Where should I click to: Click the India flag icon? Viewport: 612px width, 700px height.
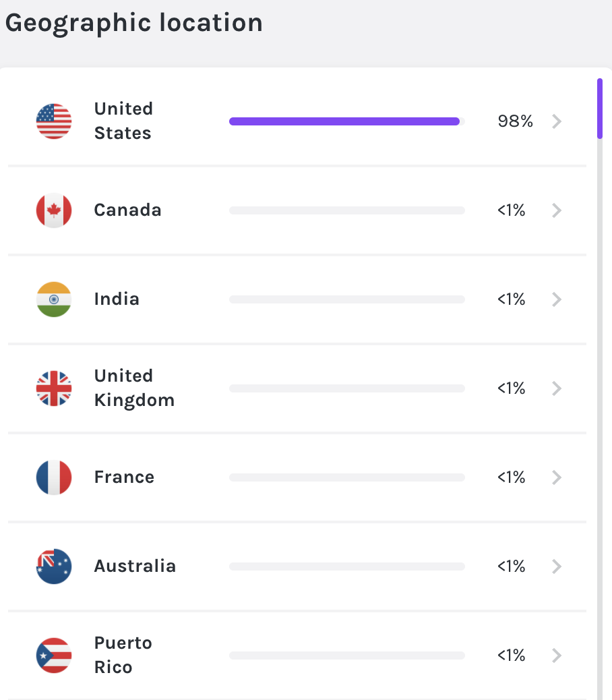pyautogui.click(x=54, y=299)
